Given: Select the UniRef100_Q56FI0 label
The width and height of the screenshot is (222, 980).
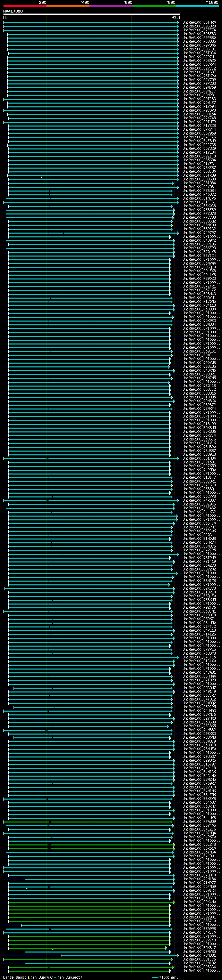Looking at the screenshot, I should [199, 523].
